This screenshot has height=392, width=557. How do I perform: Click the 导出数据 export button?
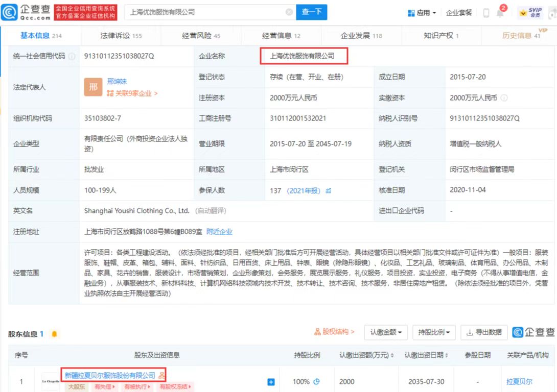click(484, 332)
